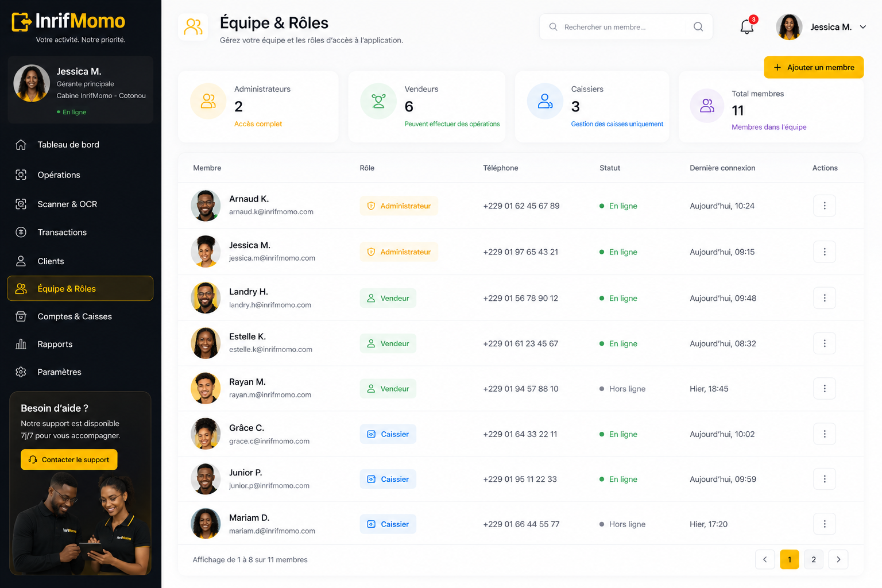Viewport: 882px width, 588px height.
Task: Click Junior P.'s Caissier role badge
Action: pyautogui.click(x=388, y=479)
